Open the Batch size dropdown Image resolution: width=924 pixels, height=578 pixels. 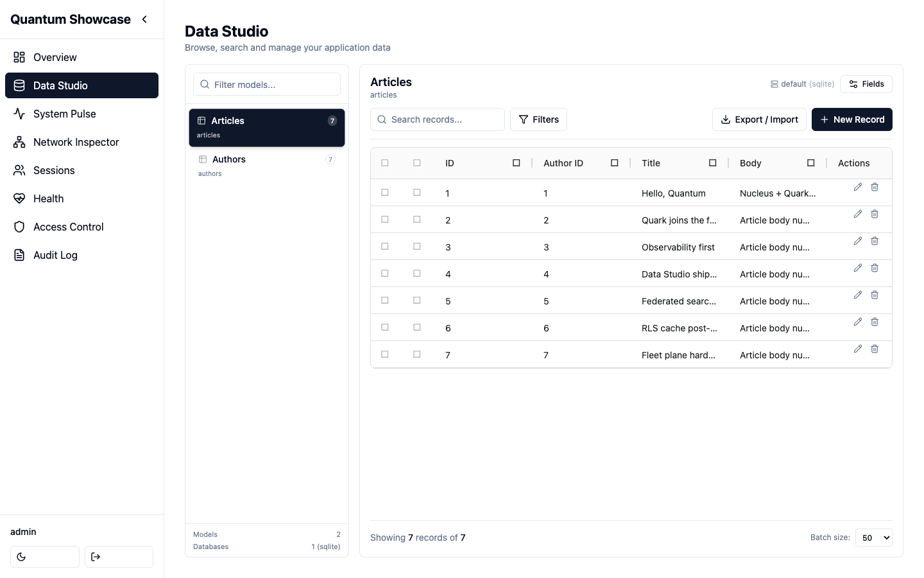pos(874,538)
